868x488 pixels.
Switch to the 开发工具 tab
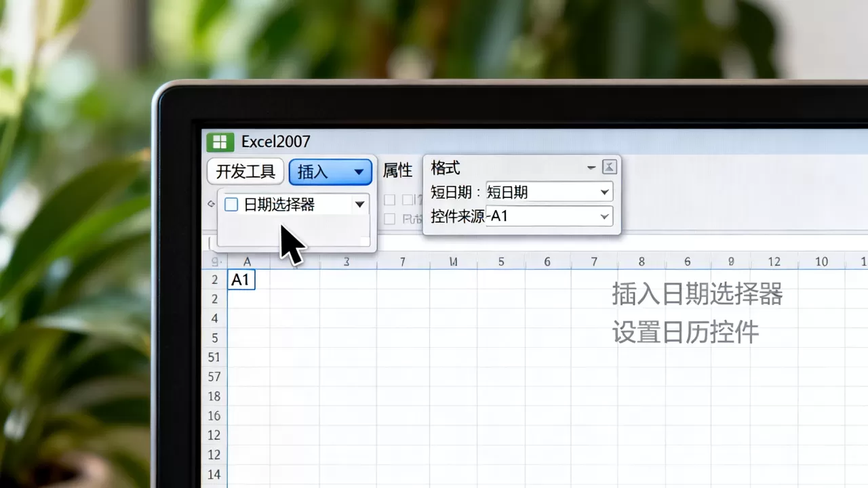245,172
